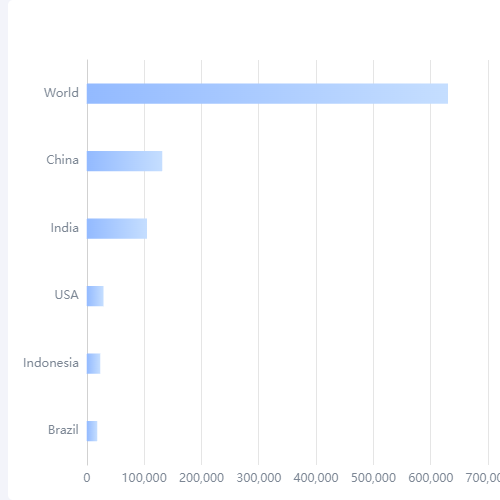This screenshot has height=500, width=500.
Task: Click the partially visible 700,000 tick label
Action: point(483,478)
